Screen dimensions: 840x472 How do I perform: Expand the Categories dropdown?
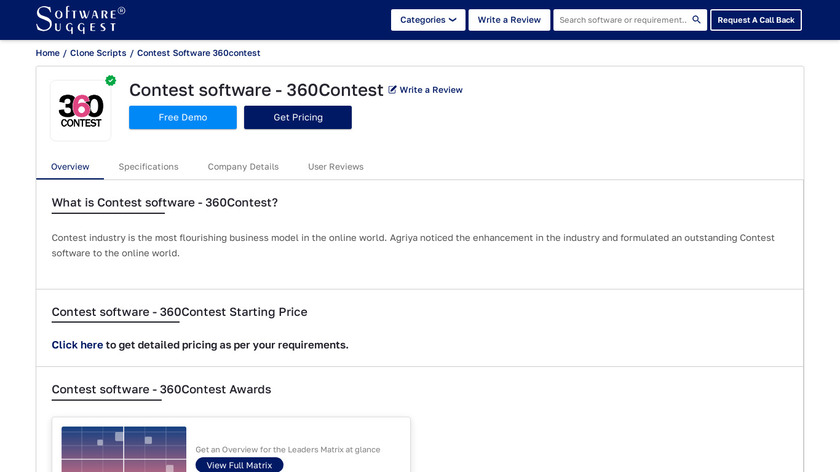pyautogui.click(x=428, y=20)
